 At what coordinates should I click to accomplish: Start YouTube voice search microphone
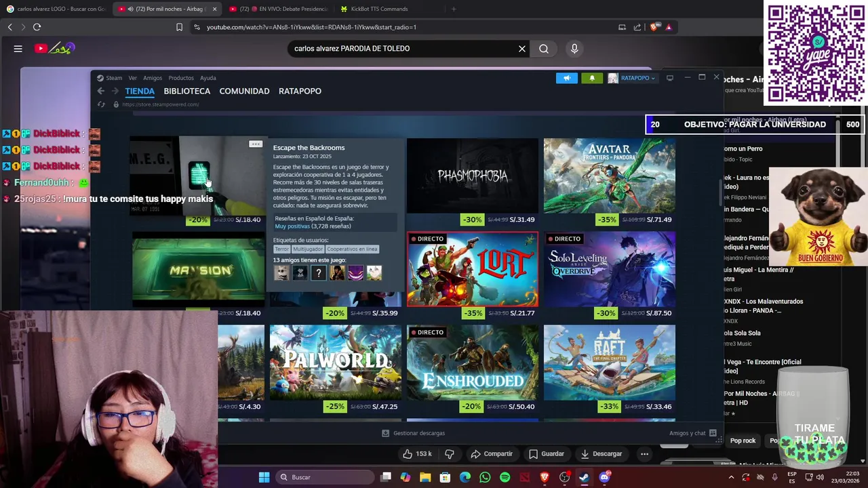(574, 49)
